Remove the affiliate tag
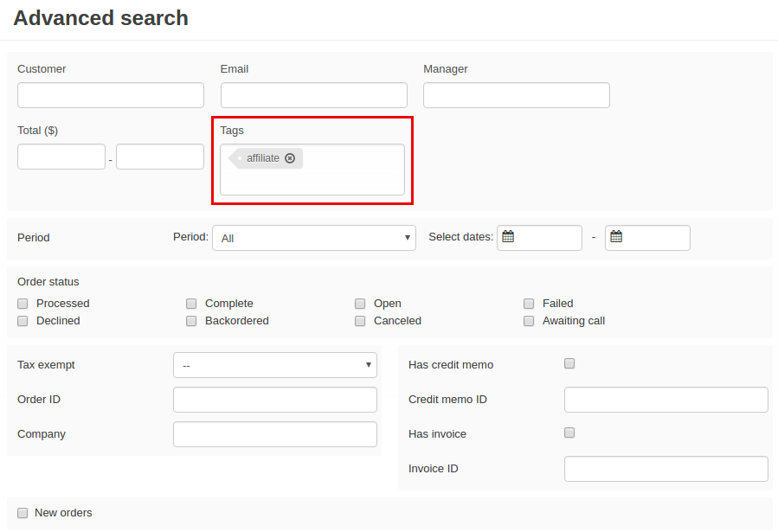The width and height of the screenshot is (778, 532). tap(290, 158)
